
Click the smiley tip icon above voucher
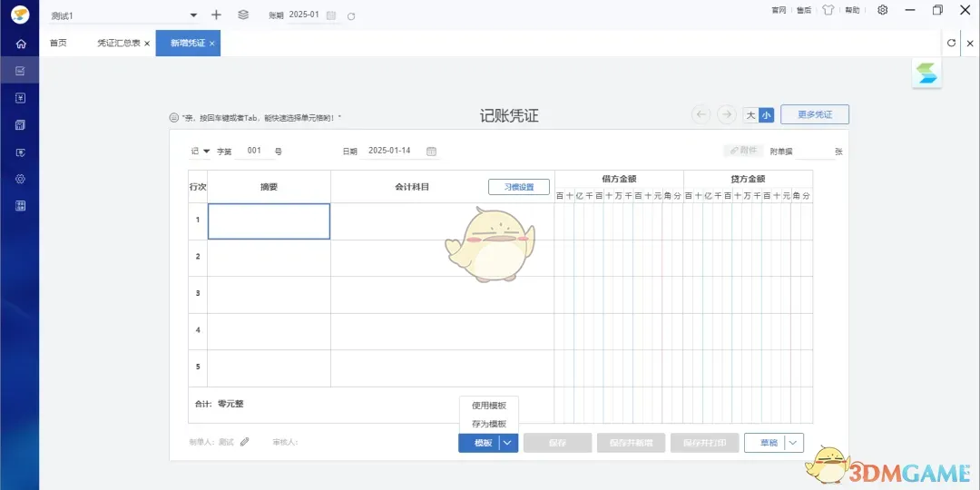point(173,117)
